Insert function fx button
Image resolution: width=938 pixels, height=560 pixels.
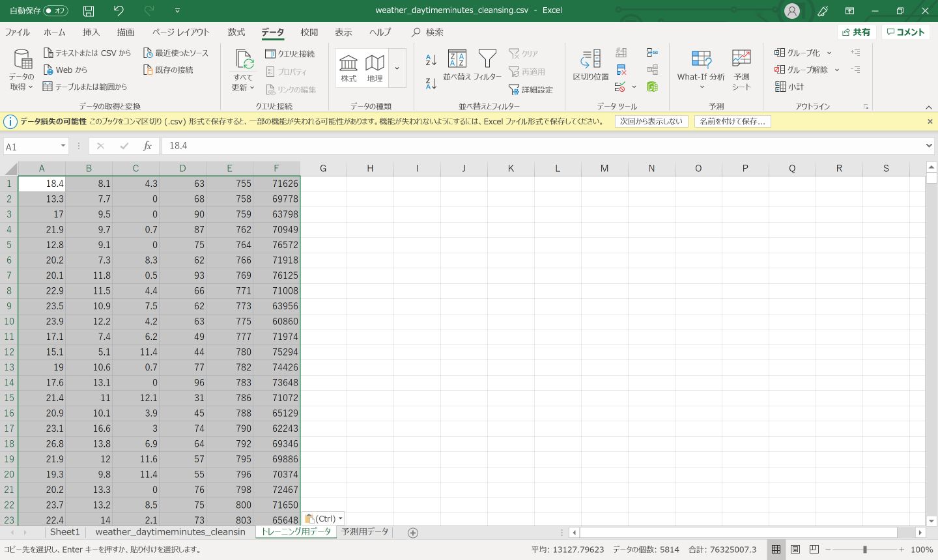pyautogui.click(x=148, y=146)
